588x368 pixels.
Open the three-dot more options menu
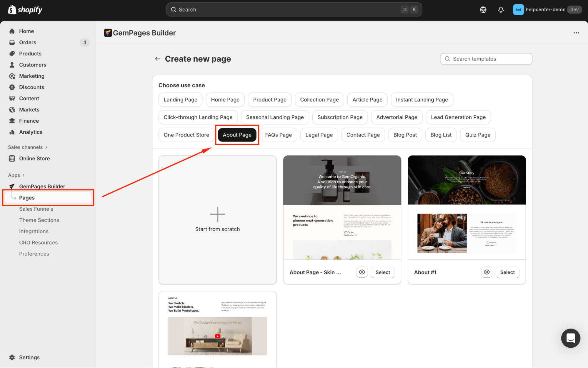[576, 33]
